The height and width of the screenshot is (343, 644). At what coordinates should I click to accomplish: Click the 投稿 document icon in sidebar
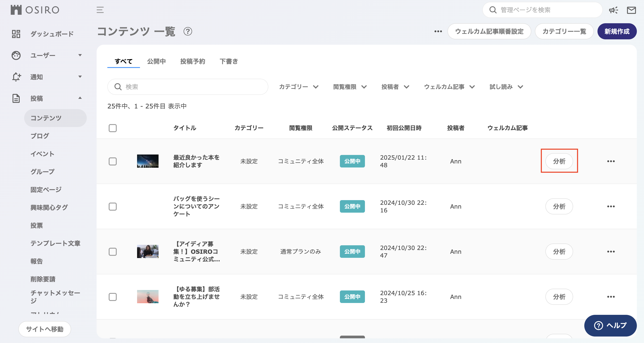[x=16, y=98]
